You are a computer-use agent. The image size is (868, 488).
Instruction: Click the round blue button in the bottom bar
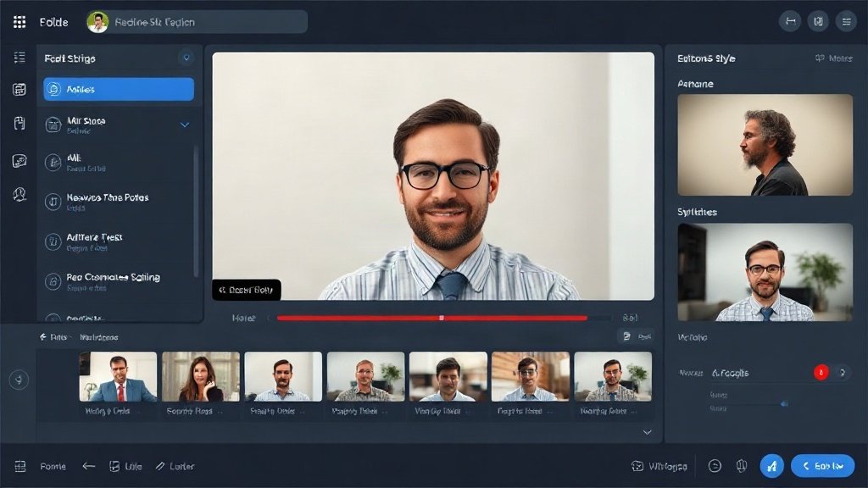[771, 466]
